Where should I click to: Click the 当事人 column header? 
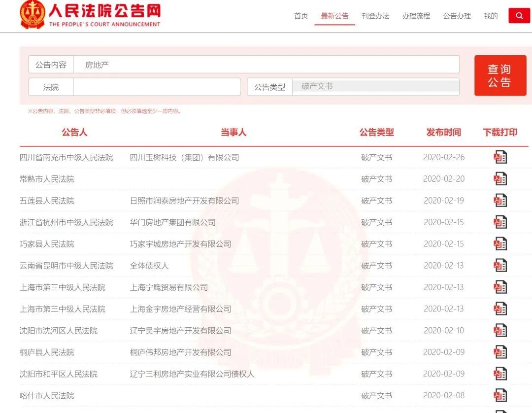(x=233, y=133)
